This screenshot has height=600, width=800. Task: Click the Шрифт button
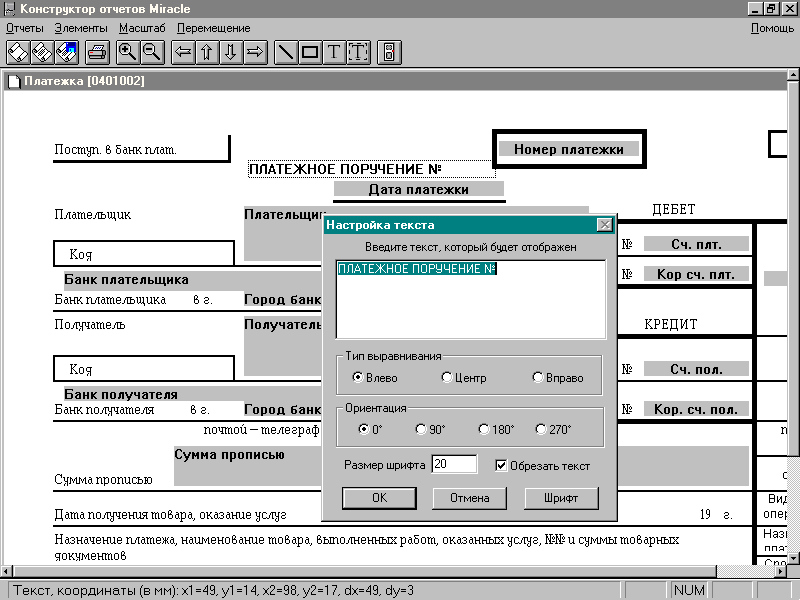(x=561, y=497)
